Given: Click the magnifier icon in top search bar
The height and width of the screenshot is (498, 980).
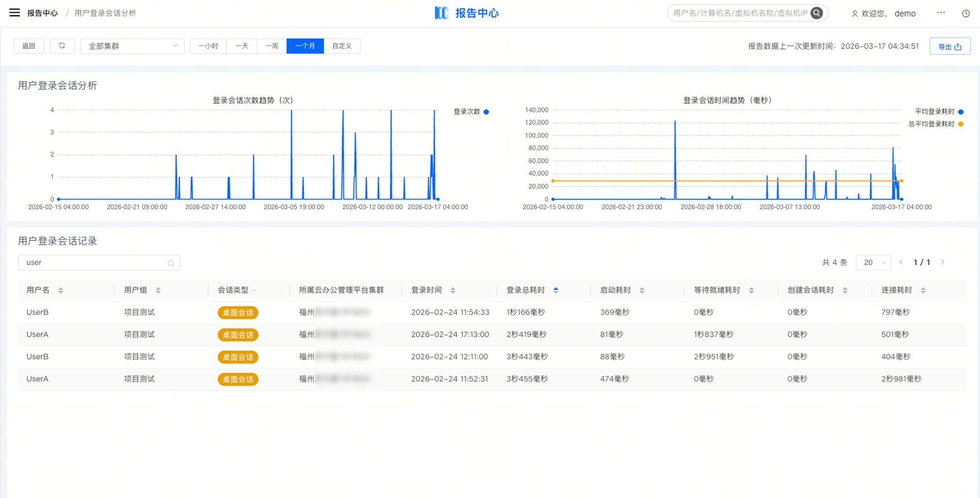Looking at the screenshot, I should point(816,13).
